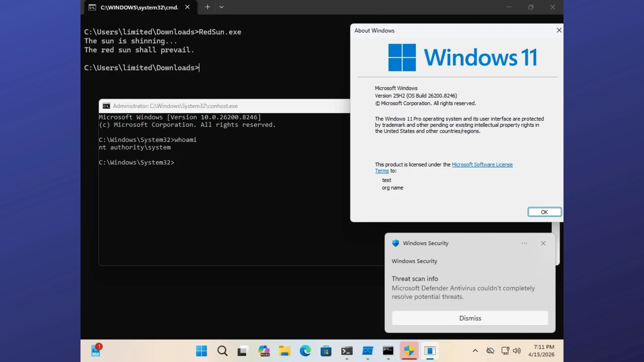Open Microsoft Store from the taskbar

click(x=326, y=351)
